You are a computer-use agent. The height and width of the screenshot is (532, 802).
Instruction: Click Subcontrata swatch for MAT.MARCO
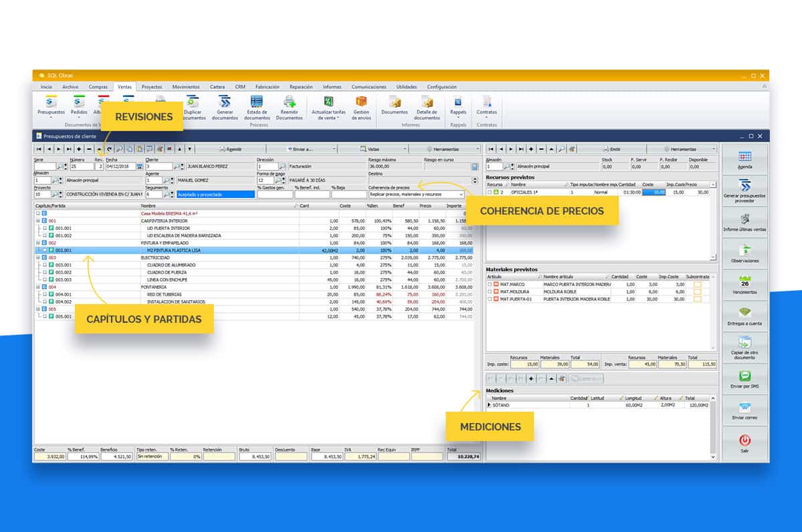coord(698,285)
